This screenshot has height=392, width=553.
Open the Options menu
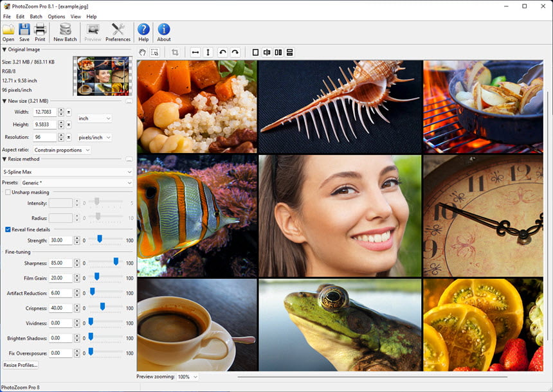tap(57, 17)
